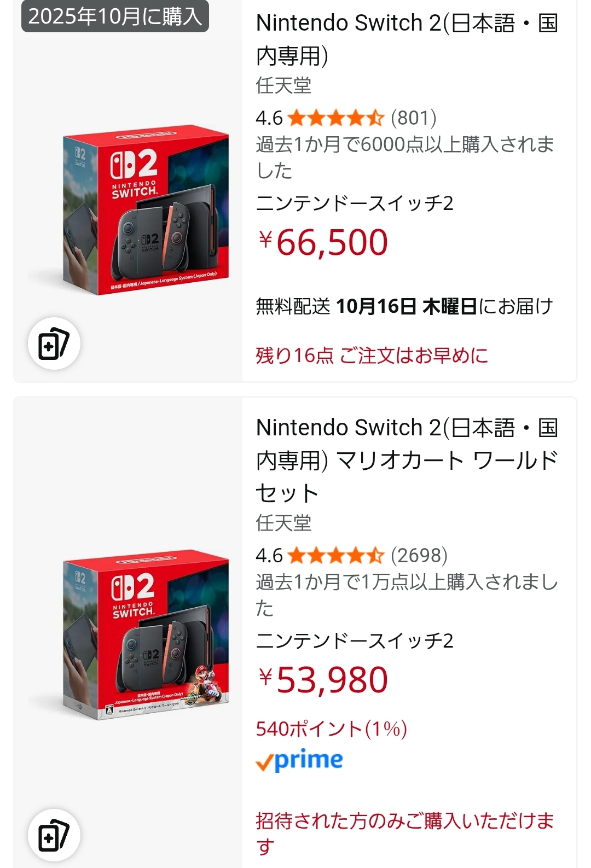
Task: Open star rating for the ¥66,500 Switch 2
Action: pyautogui.click(x=335, y=118)
